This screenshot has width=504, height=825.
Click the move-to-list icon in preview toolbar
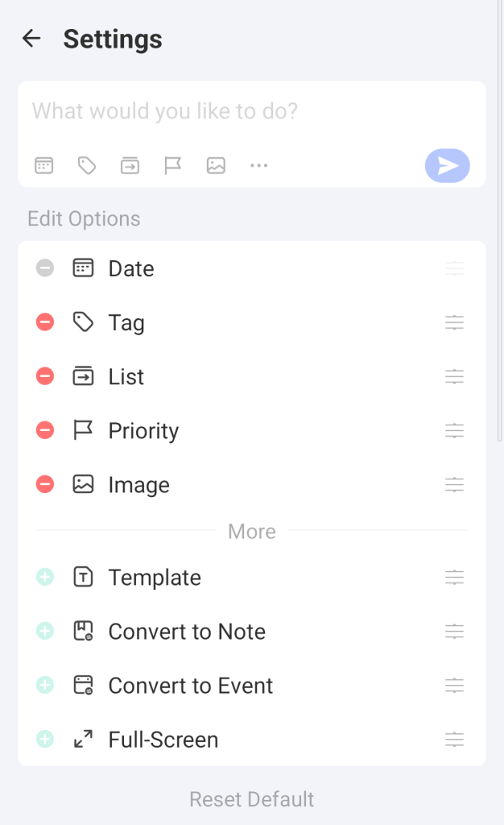coord(130,166)
